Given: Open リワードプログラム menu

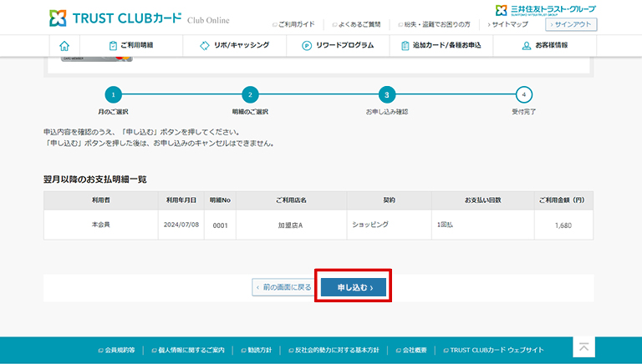Looking at the screenshot, I should 338,45.
